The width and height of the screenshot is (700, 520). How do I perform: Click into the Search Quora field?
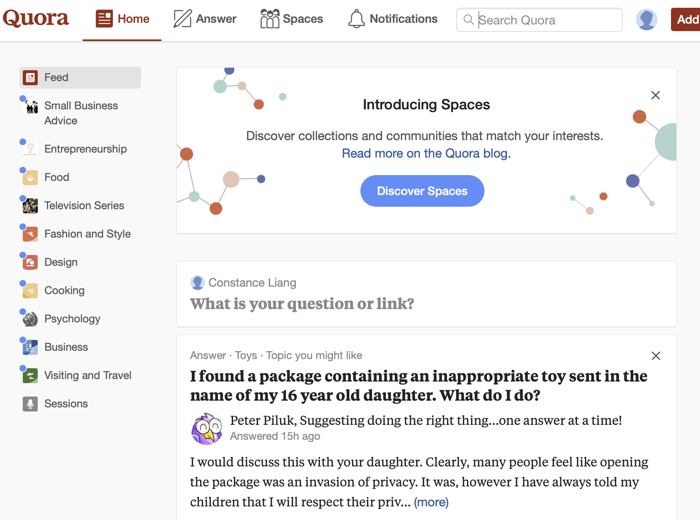click(x=539, y=20)
